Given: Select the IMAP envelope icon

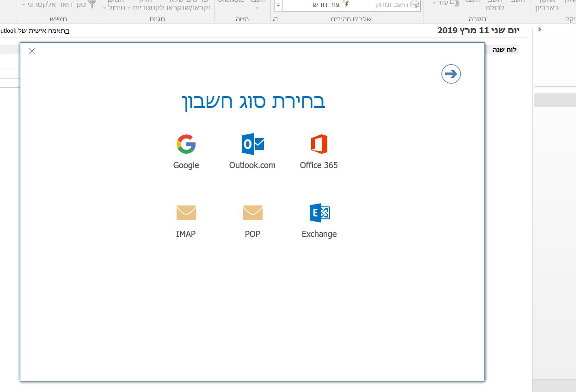Looking at the screenshot, I should pos(186,213).
